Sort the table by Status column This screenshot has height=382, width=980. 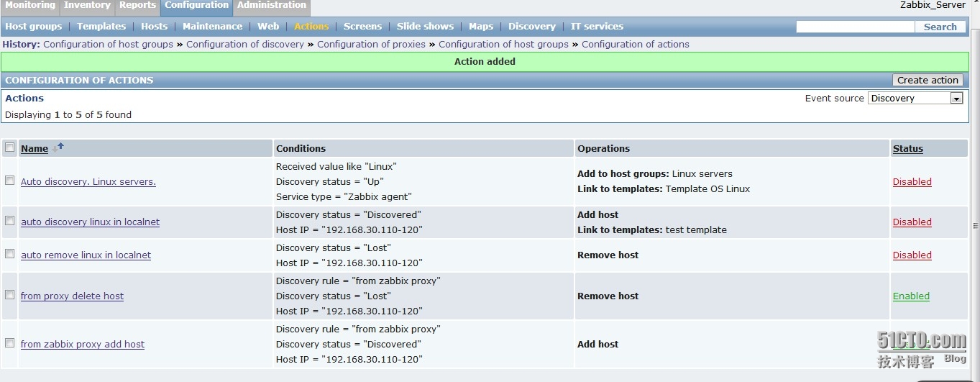pyautogui.click(x=908, y=149)
